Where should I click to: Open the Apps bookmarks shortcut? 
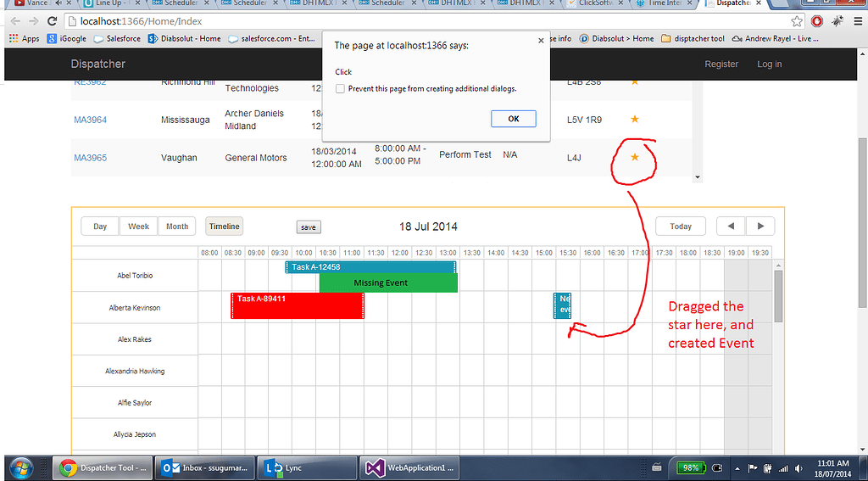point(24,39)
